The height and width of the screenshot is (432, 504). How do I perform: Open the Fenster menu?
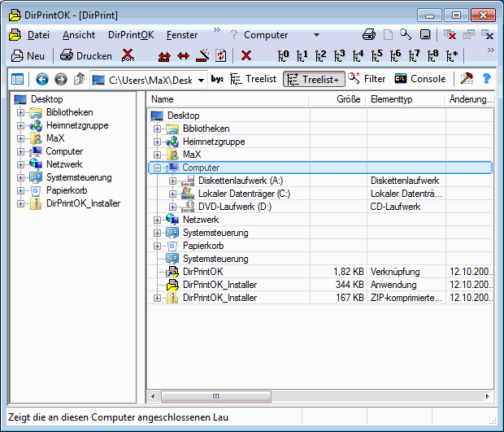[182, 35]
